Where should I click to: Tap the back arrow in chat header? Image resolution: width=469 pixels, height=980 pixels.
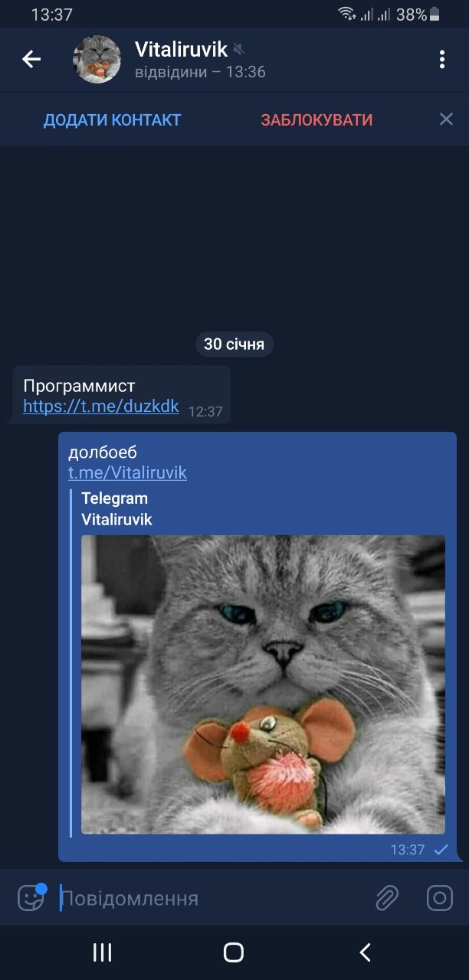tap(31, 59)
